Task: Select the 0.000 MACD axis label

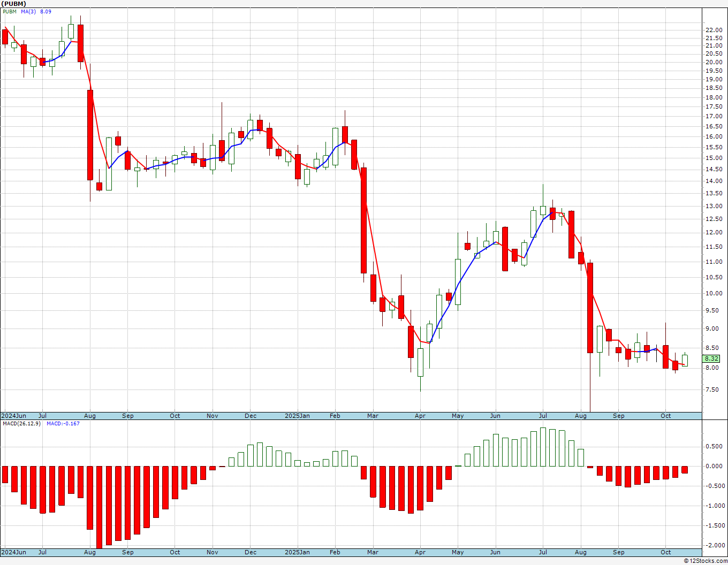Action: pyautogui.click(x=714, y=466)
